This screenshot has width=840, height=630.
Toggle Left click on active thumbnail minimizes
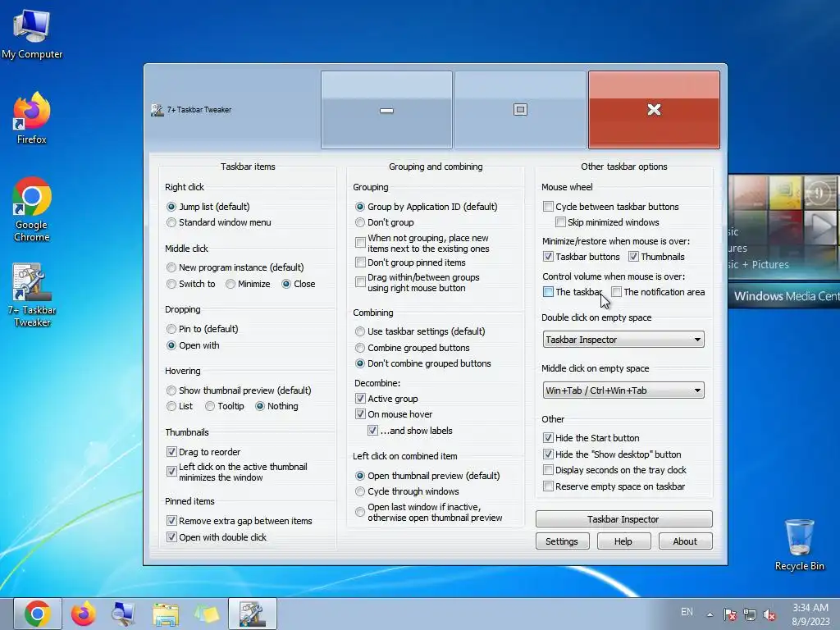pyautogui.click(x=237, y=472)
